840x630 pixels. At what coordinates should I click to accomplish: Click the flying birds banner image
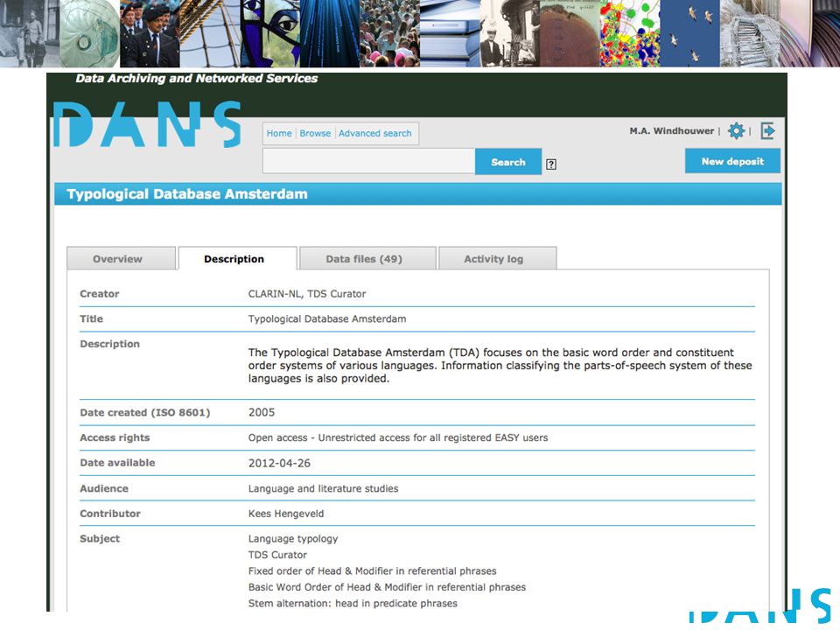click(690, 33)
